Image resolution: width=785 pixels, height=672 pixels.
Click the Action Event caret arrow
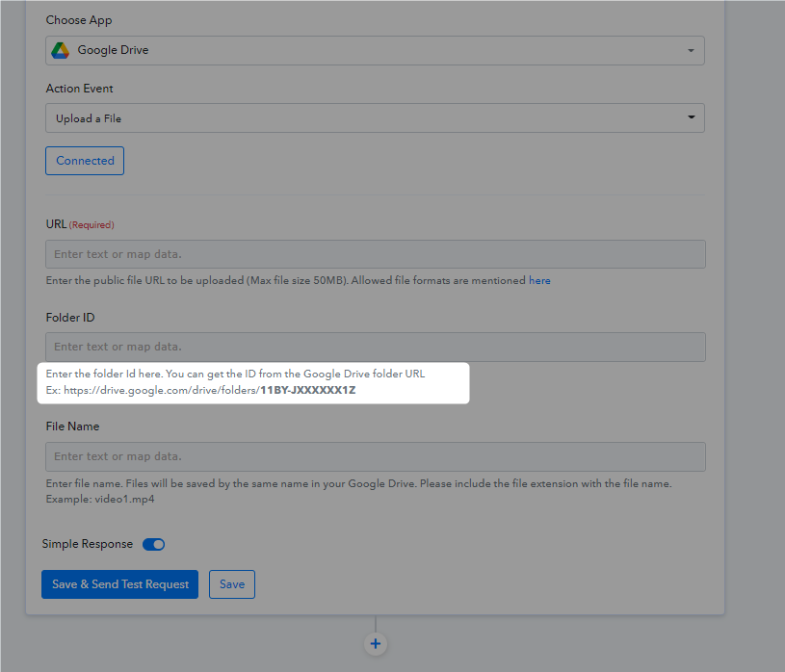pos(692,117)
